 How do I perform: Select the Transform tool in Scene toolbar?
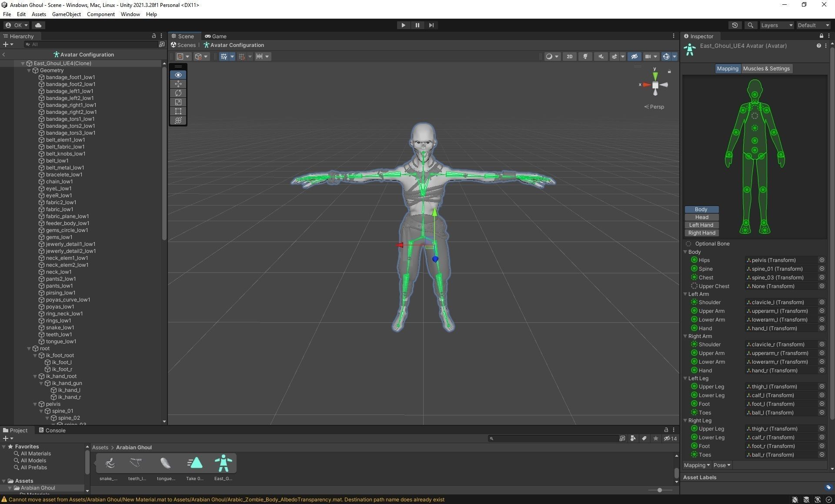[x=178, y=120]
